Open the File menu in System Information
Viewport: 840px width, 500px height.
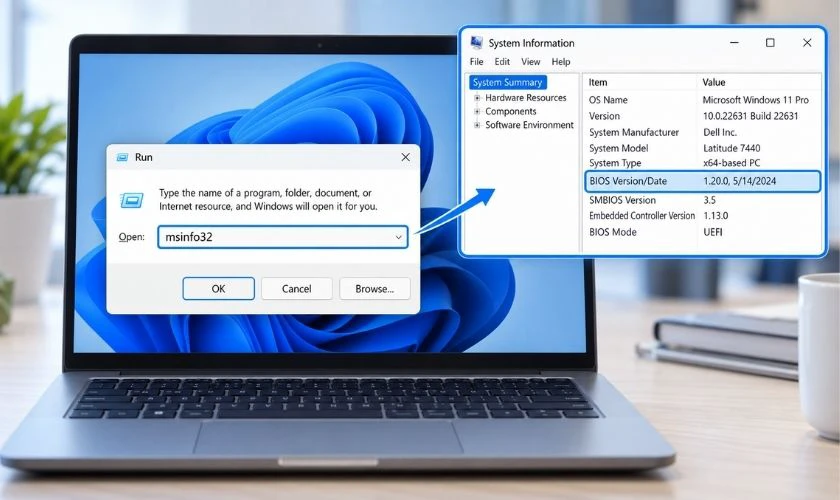point(476,62)
